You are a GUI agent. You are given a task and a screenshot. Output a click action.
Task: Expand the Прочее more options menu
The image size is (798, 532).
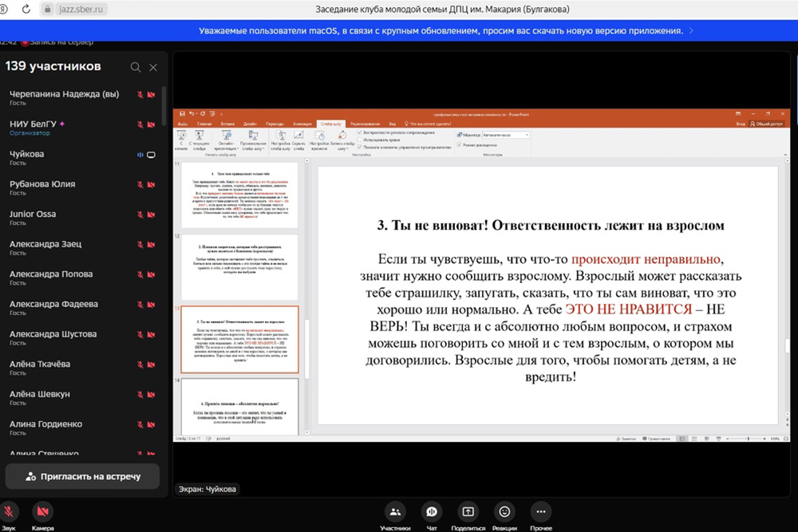click(x=541, y=511)
